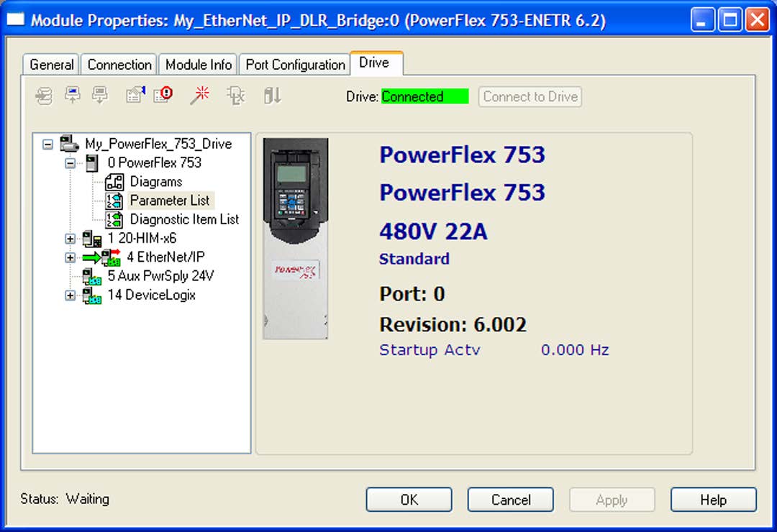Launch the wizard wand toolbar icon
Screen dimensions: 777x532
200,95
